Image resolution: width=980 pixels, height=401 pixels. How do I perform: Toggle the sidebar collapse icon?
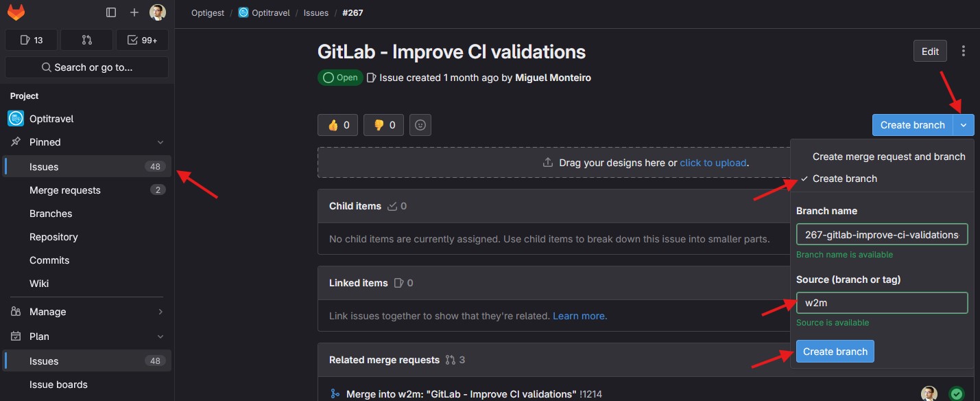pyautogui.click(x=112, y=12)
